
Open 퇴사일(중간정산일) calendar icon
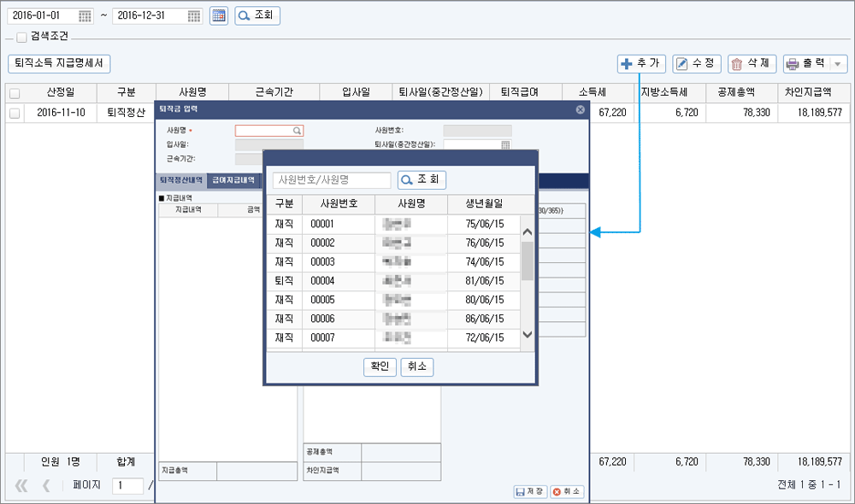pyautogui.click(x=505, y=145)
